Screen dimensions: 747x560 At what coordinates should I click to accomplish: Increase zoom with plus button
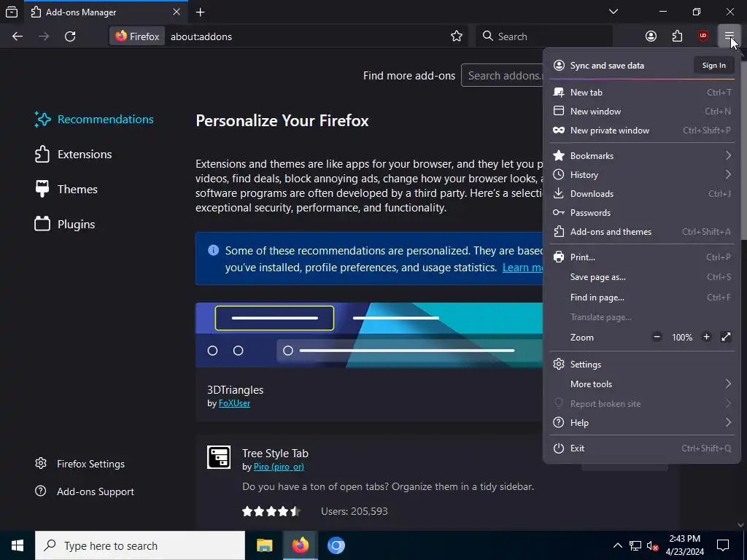[x=706, y=337]
